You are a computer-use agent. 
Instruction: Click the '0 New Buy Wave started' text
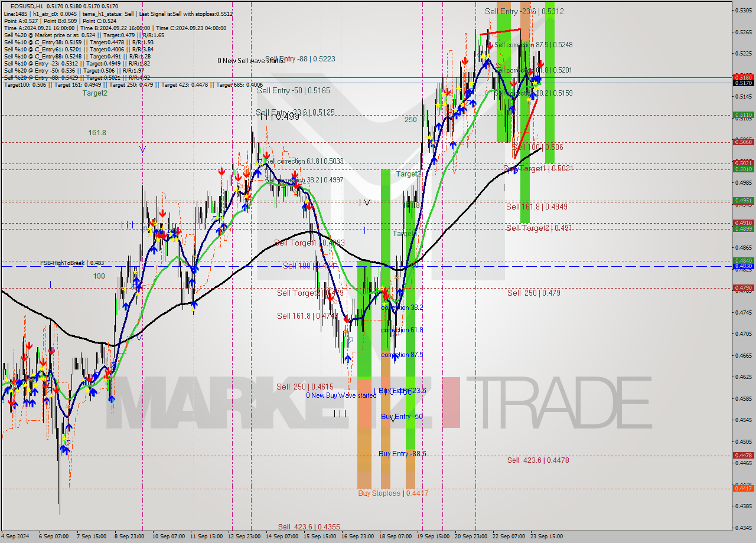coord(341,395)
